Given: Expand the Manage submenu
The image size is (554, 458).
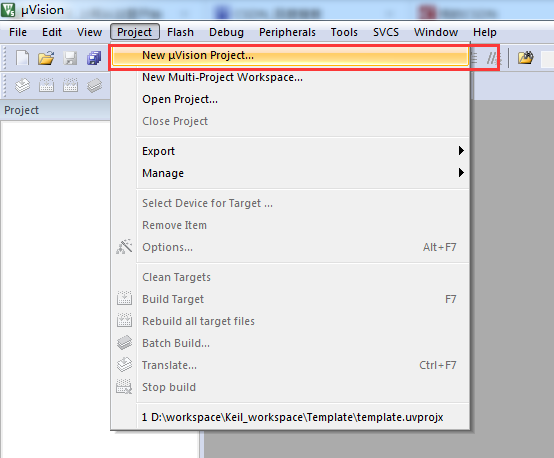Looking at the screenshot, I should click(290, 173).
